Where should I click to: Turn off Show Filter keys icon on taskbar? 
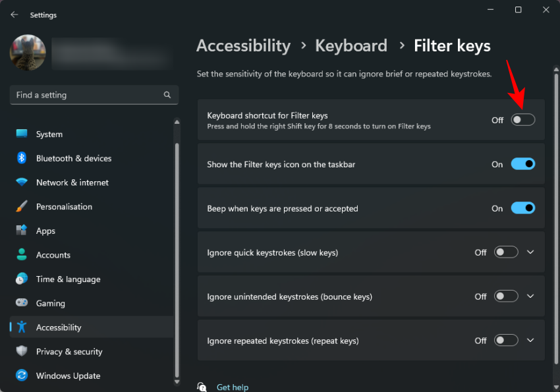pos(523,163)
